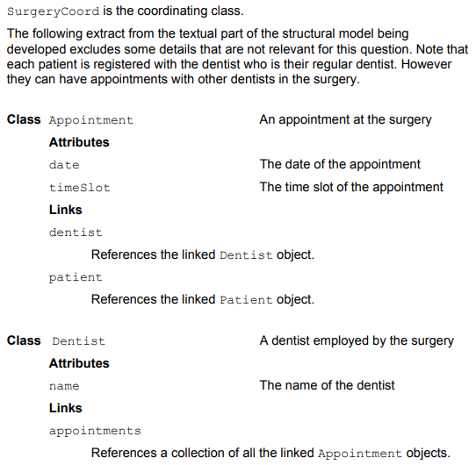The image size is (476, 465).
Task: Click the Appointment class name
Action: [x=91, y=120]
